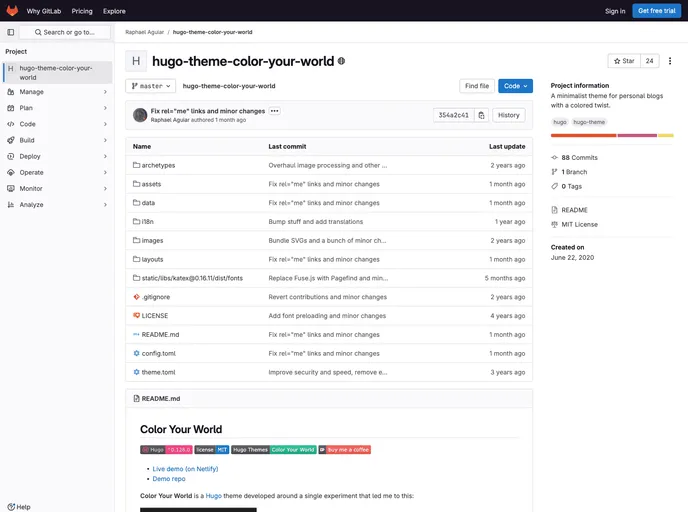Viewport: 688px width, 512px height.
Task: Open the Pricing page
Action: (82, 11)
